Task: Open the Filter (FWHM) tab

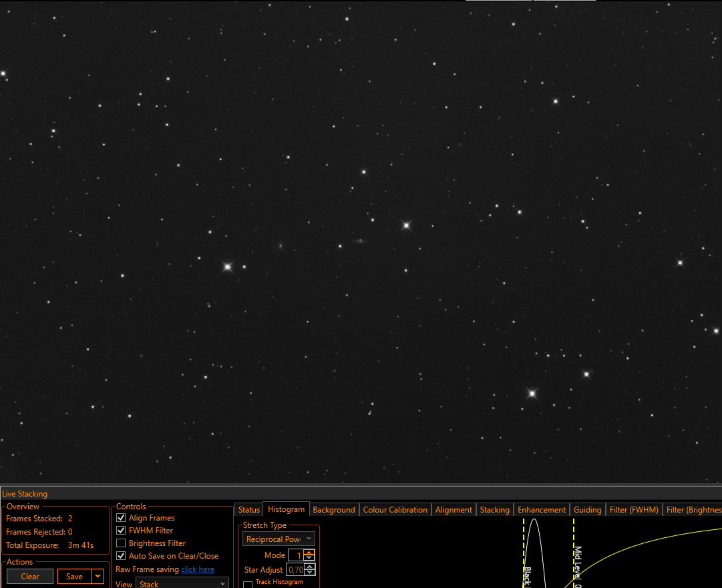Action: point(634,510)
